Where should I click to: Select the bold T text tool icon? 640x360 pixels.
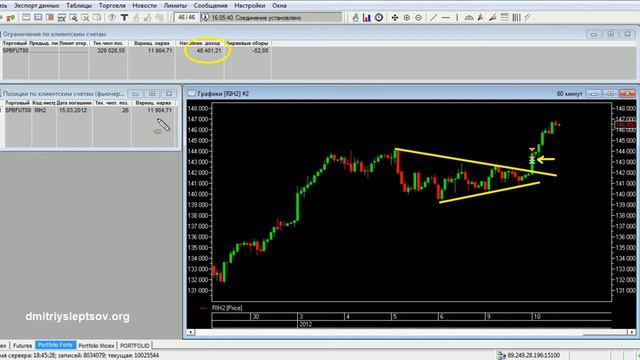pyautogui.click(x=124, y=18)
